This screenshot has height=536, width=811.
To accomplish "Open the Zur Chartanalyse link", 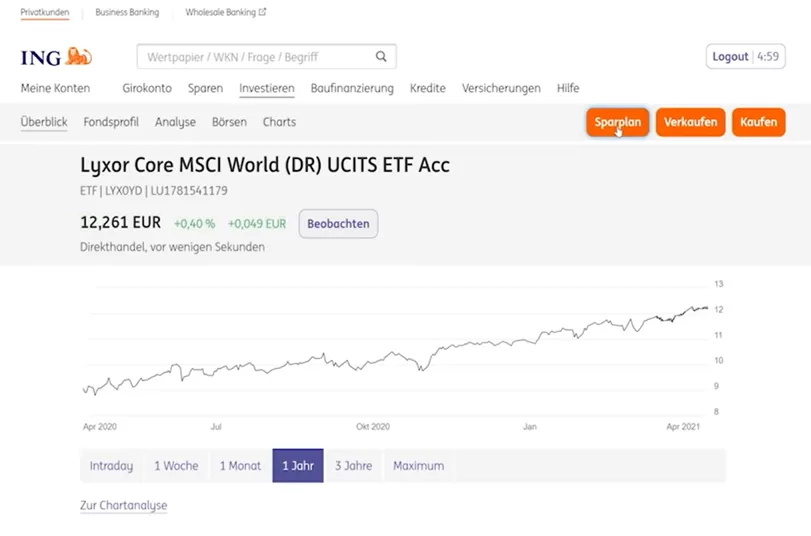I will [124, 505].
